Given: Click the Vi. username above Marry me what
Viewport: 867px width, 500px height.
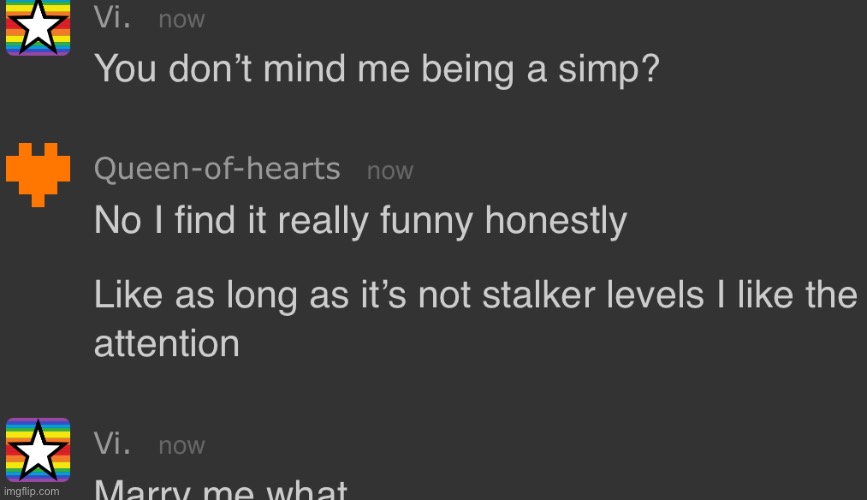Looking at the screenshot, I should tap(112, 444).
